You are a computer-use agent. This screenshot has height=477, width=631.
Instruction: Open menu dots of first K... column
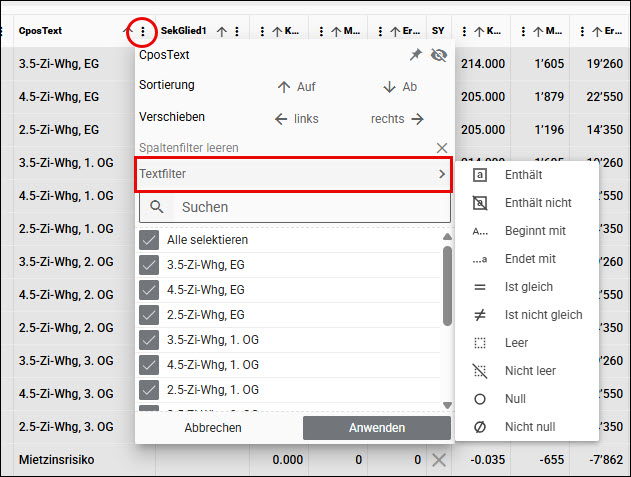click(262, 31)
